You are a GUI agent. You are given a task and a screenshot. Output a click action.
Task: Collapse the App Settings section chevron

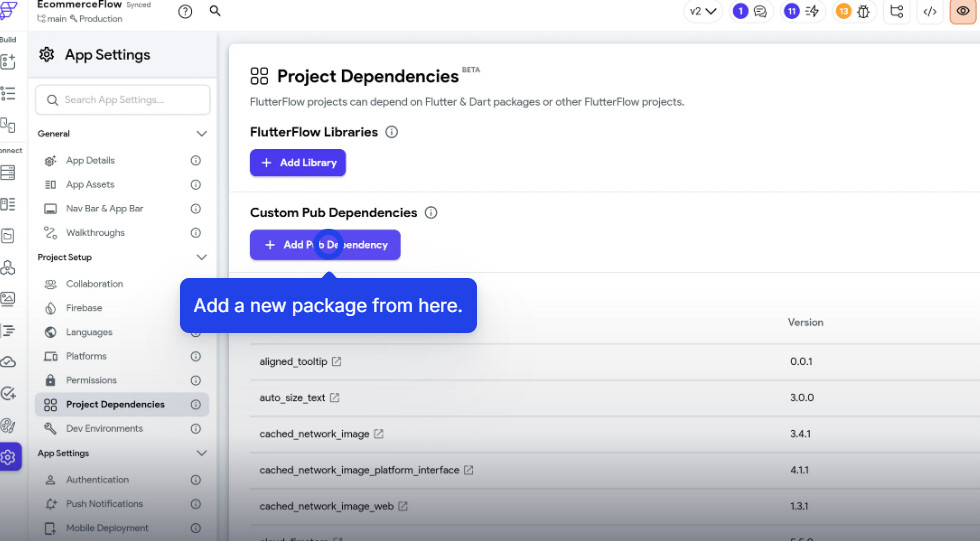tap(201, 453)
